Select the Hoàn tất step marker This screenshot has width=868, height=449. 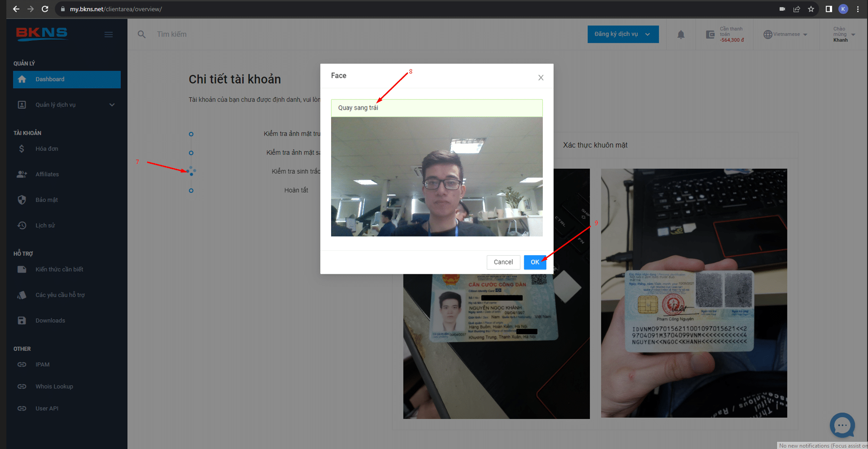point(191,191)
